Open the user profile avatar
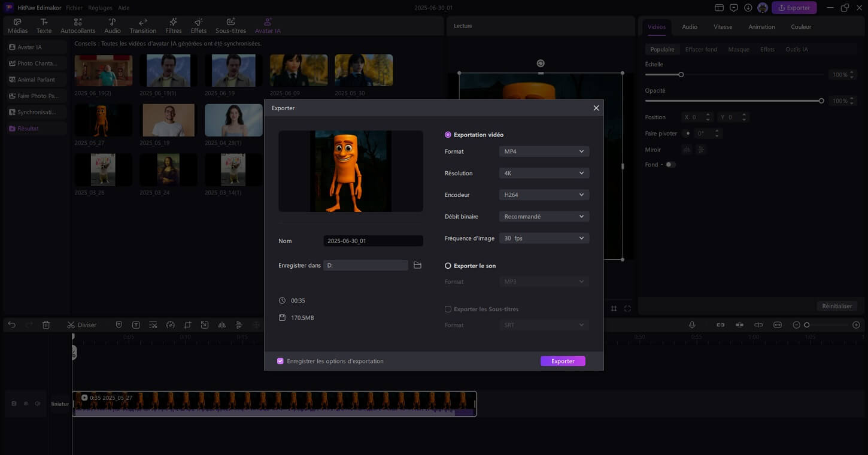Viewport: 868px width, 455px height. pyautogui.click(x=763, y=8)
